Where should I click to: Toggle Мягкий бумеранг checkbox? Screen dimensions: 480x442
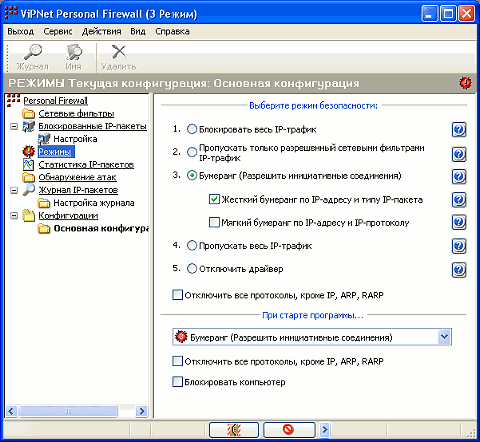pyautogui.click(x=214, y=222)
